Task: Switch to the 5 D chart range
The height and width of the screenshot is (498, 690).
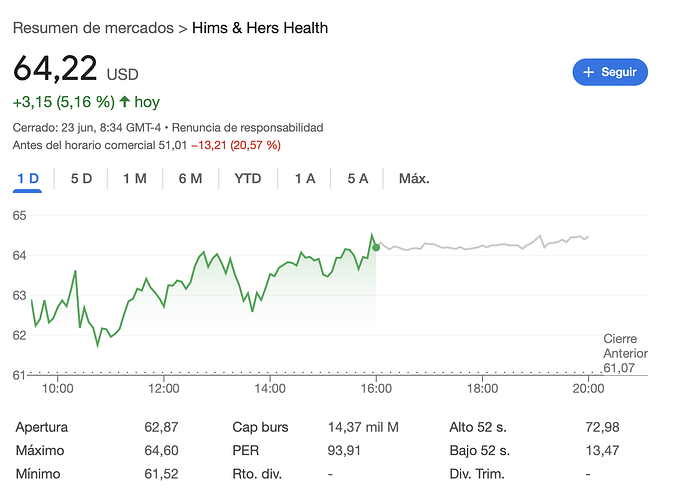Action: click(x=81, y=179)
